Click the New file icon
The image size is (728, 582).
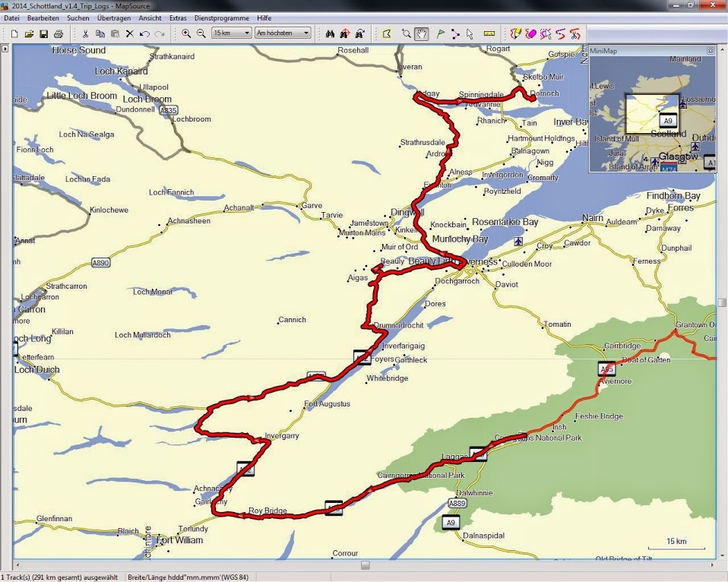15,33
